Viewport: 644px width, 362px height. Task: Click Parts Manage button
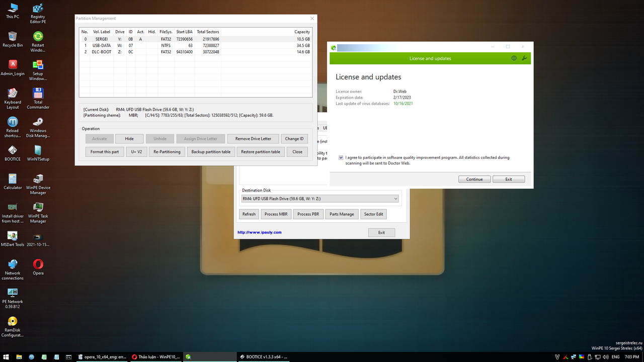pos(342,214)
